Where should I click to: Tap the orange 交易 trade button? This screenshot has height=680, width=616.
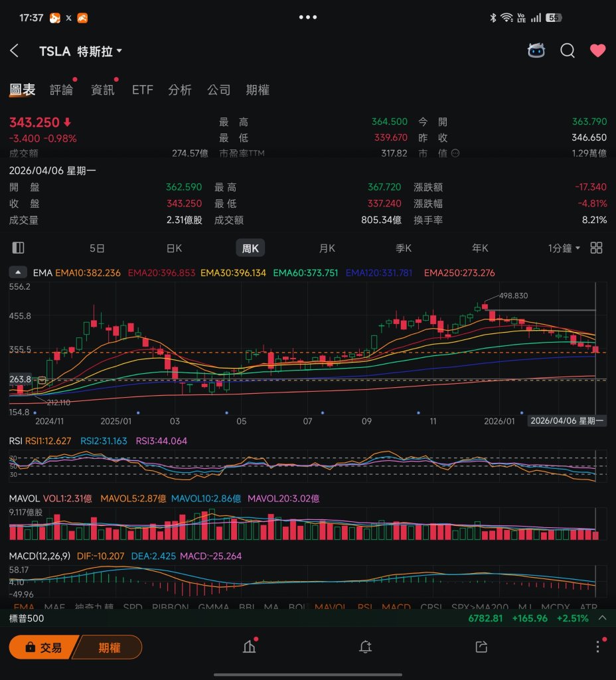tap(44, 647)
